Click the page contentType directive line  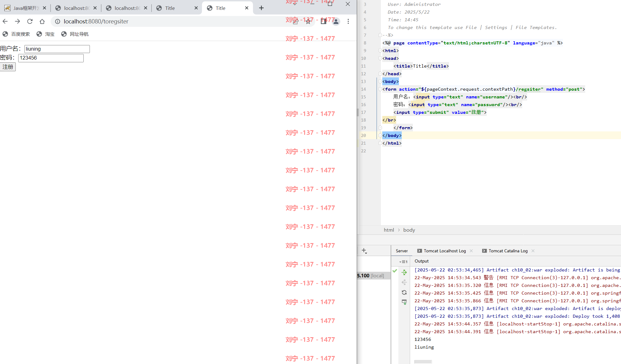(x=472, y=43)
